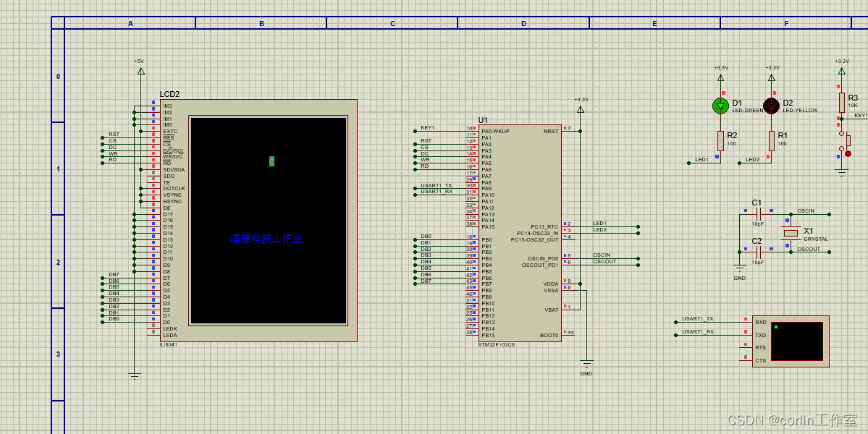Screen dimensions: 868x434
Task: Click resistor R3 labeled 10K
Action: tap(842, 101)
